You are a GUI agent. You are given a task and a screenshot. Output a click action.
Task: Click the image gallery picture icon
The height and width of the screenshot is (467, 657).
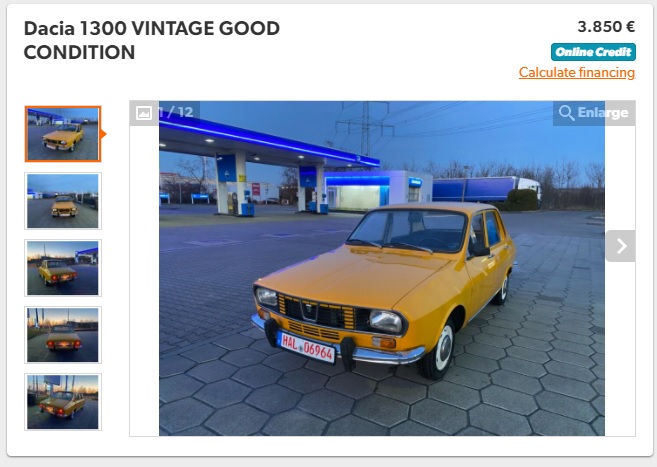(144, 113)
